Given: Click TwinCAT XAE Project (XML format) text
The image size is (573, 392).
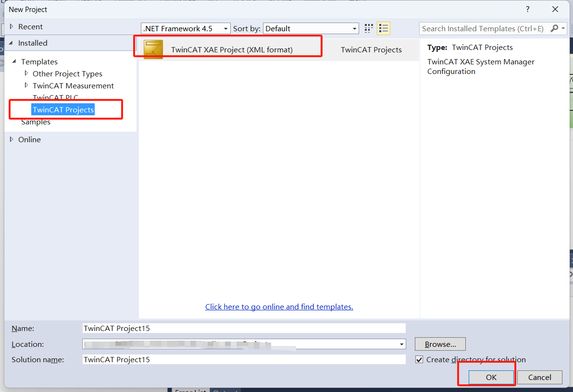Looking at the screenshot, I should tap(232, 49).
